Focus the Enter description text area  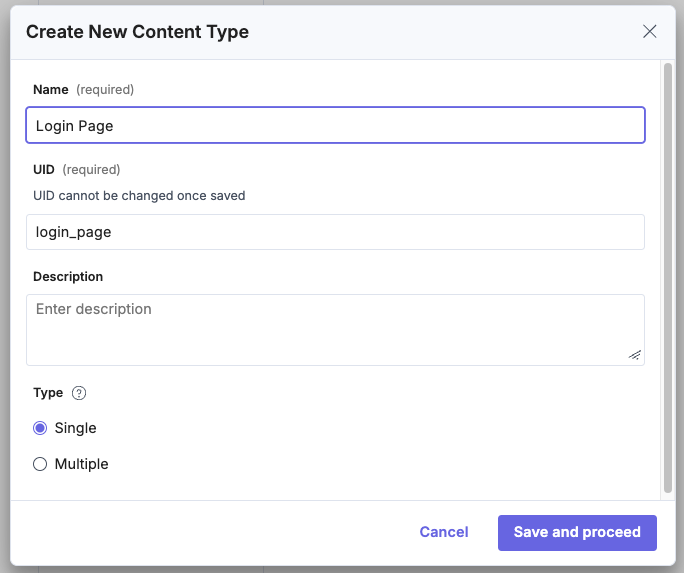pos(335,330)
